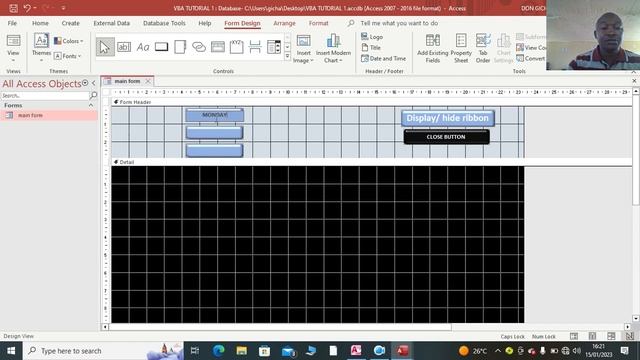Choose the Label control (Aa)
Viewport: 640px width, 360px height.
tap(143, 47)
